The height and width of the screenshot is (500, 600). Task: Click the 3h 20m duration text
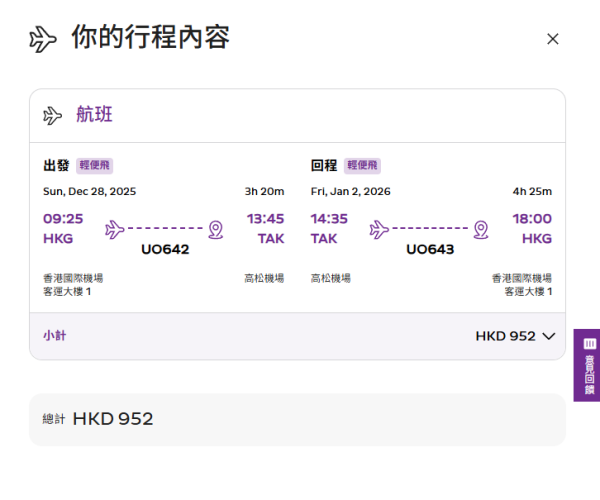264,191
